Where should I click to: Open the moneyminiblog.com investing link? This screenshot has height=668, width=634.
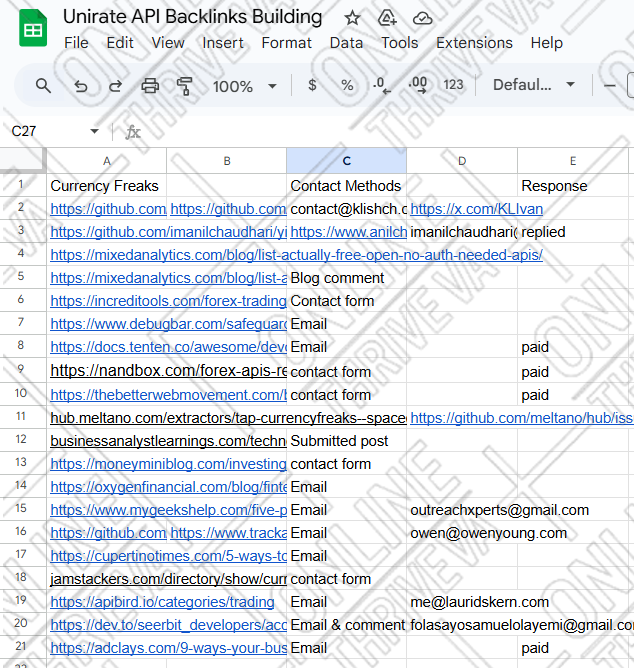pos(168,464)
